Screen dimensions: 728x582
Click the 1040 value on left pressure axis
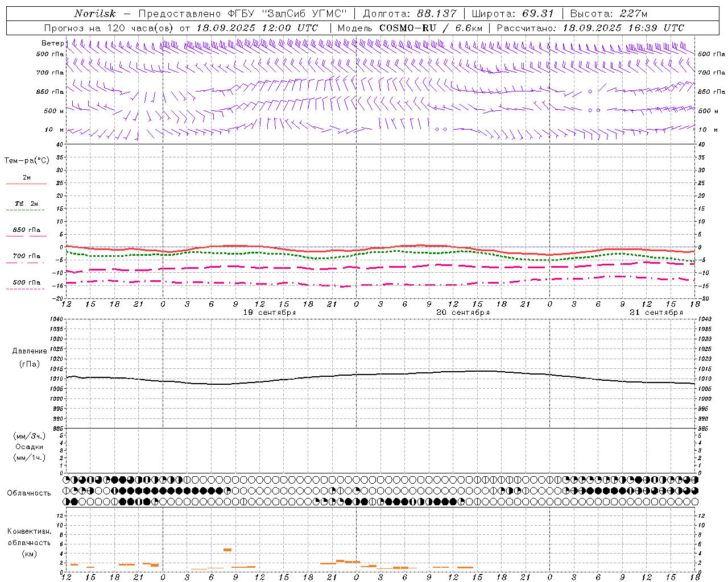point(57,319)
